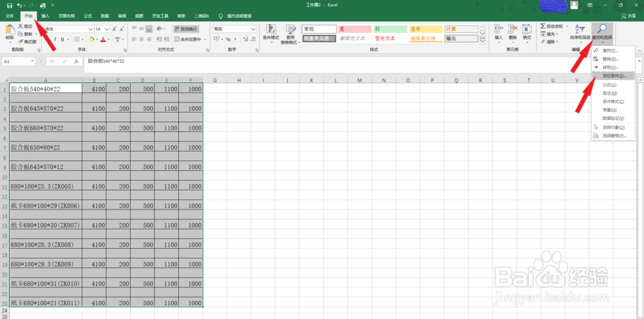Click AutoSum (自动求和)
The height and width of the screenshot is (319, 644).
point(553,26)
